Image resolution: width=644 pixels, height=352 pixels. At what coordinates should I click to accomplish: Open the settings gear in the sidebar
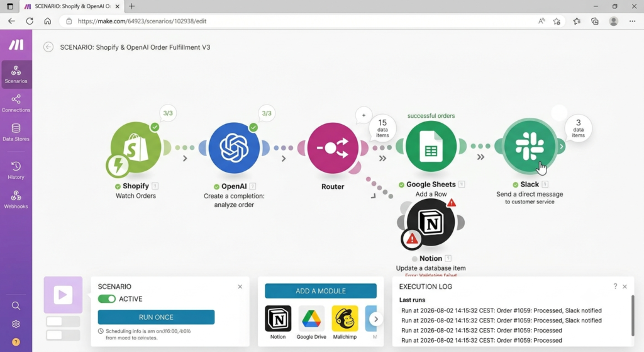click(x=16, y=324)
